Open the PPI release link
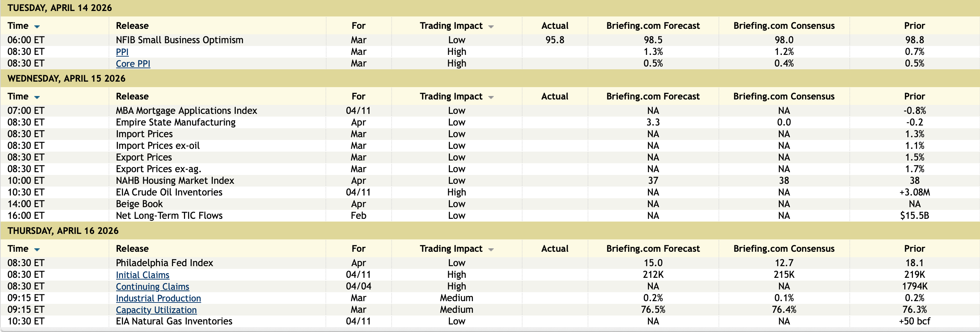The image size is (980, 332). (122, 52)
